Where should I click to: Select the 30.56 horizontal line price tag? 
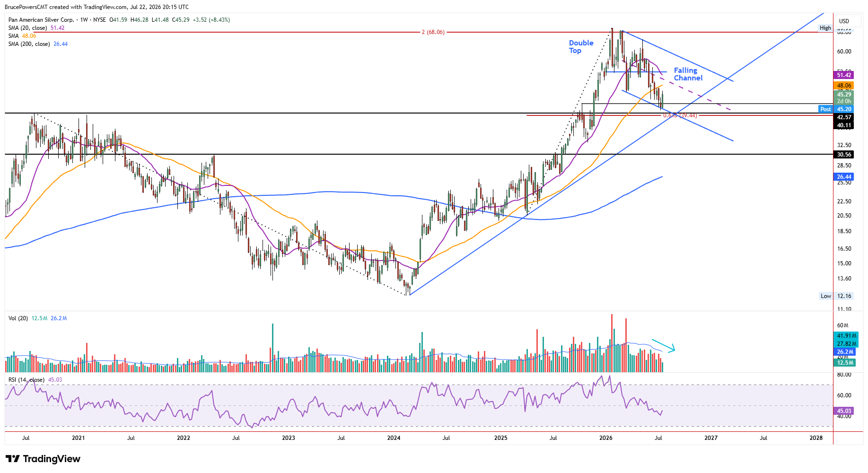point(844,155)
